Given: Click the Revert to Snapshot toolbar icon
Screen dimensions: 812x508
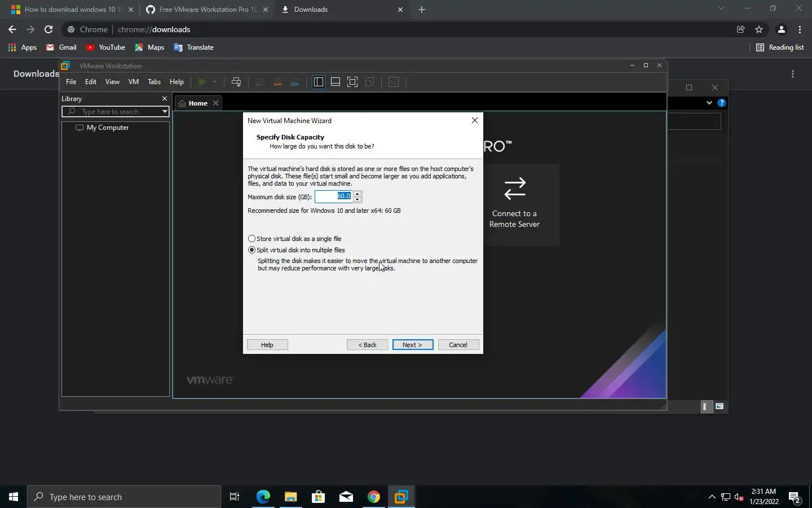Looking at the screenshot, I should click(277, 82).
